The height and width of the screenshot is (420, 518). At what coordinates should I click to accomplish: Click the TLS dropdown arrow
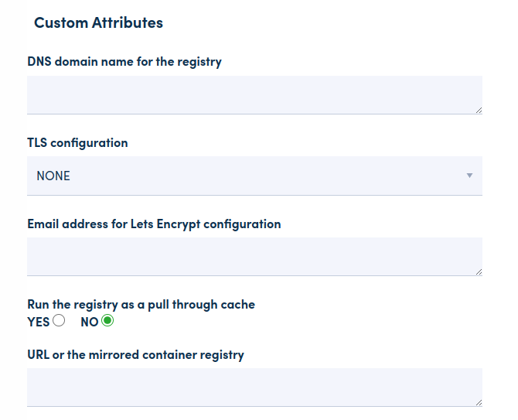(x=469, y=176)
